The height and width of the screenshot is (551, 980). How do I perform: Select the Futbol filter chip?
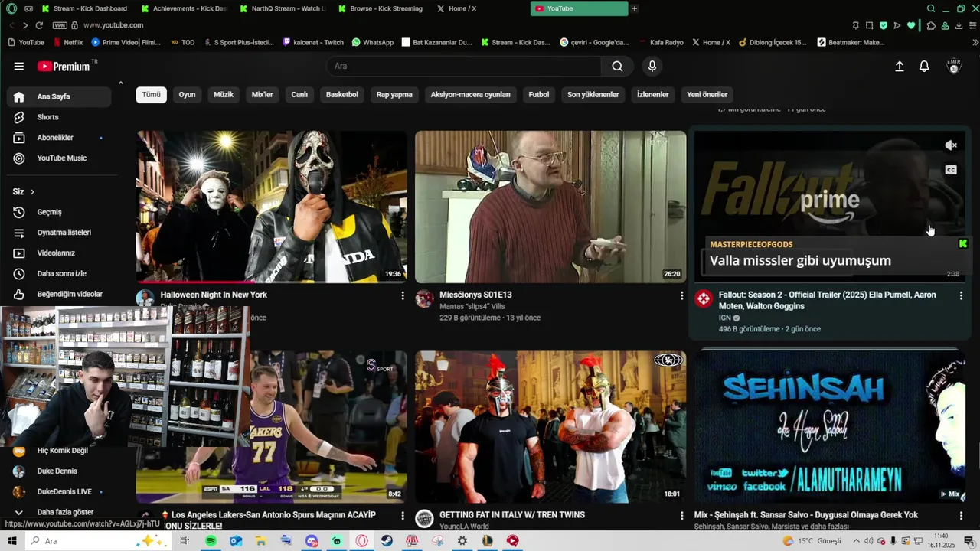[x=539, y=95]
